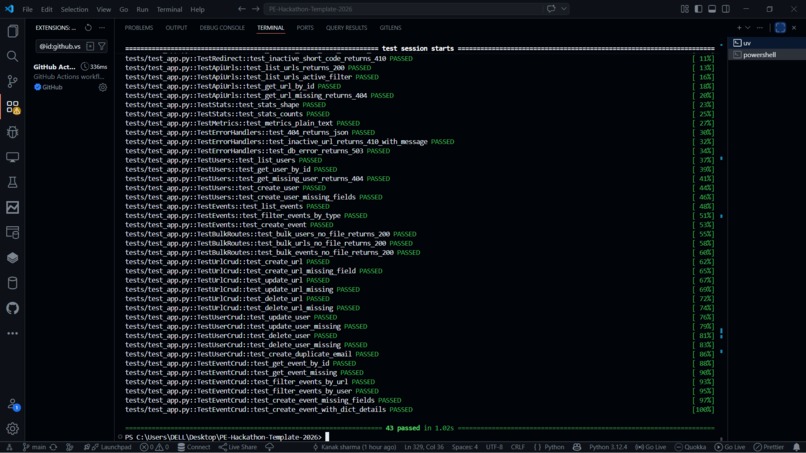Image resolution: width=806 pixels, height=453 pixels.
Task: Open the Search view in activity bar
Action: (x=12, y=57)
